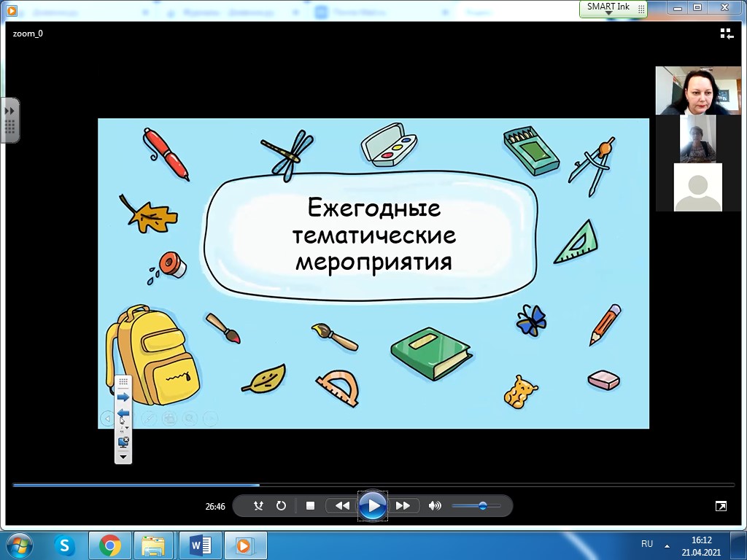Click the blue previous-slide arrow

click(123, 413)
